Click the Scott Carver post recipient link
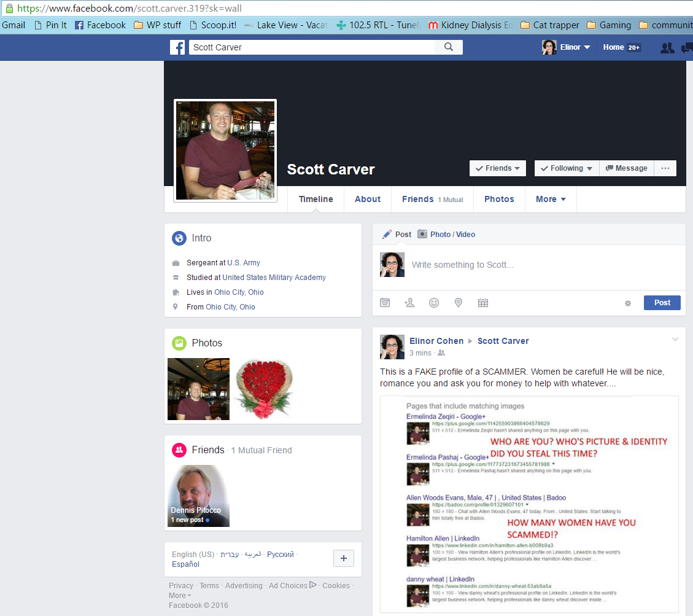Screen dimensions: 693x616 (503, 341)
